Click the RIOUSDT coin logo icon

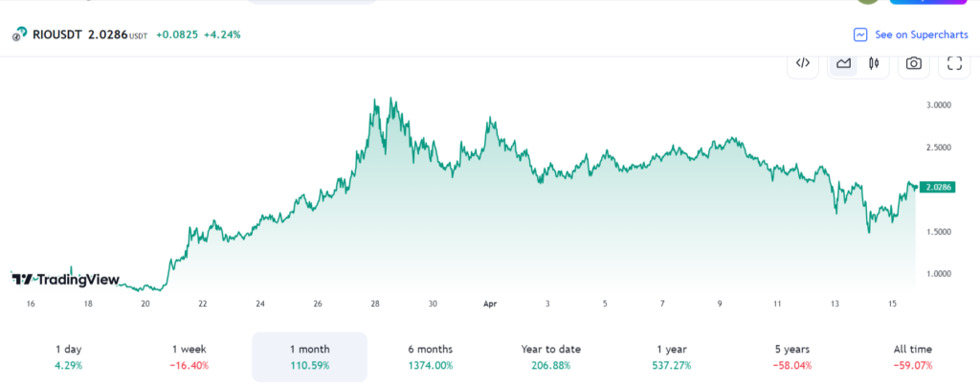(19, 34)
